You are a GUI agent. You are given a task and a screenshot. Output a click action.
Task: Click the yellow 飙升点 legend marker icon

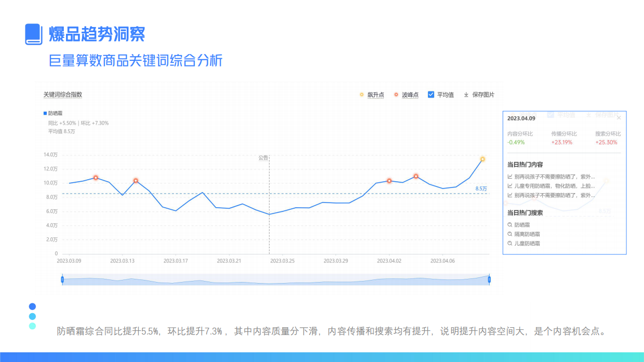[x=361, y=95]
